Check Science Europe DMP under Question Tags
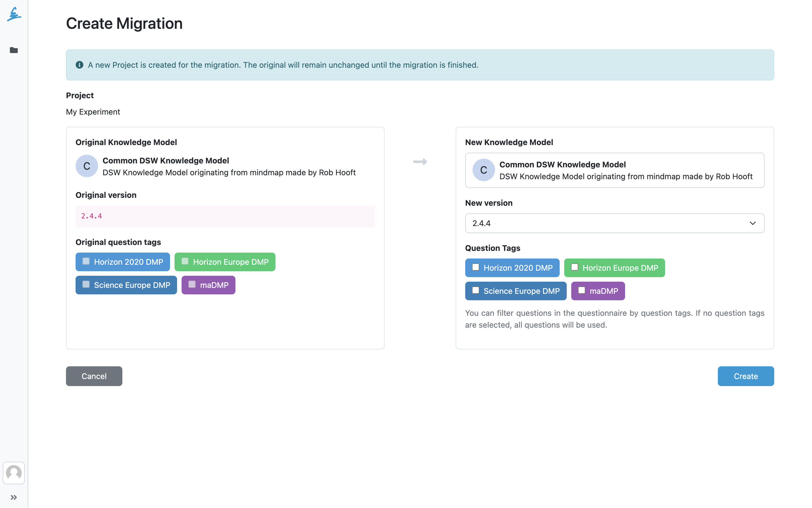 point(475,290)
